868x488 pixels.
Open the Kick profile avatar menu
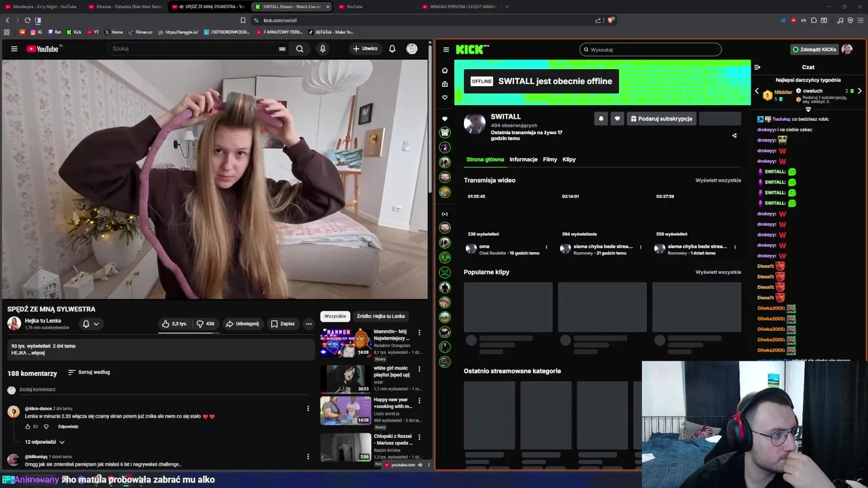pyautogui.click(x=846, y=49)
